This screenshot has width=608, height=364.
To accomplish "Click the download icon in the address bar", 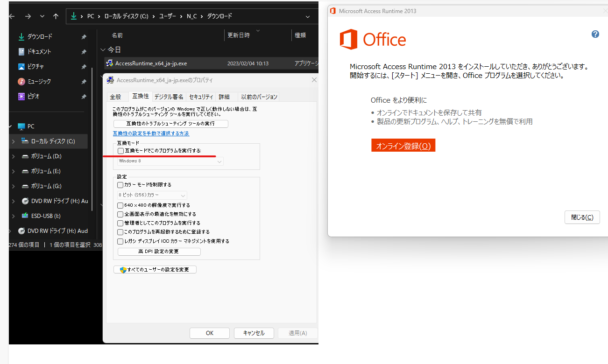I will point(74,16).
